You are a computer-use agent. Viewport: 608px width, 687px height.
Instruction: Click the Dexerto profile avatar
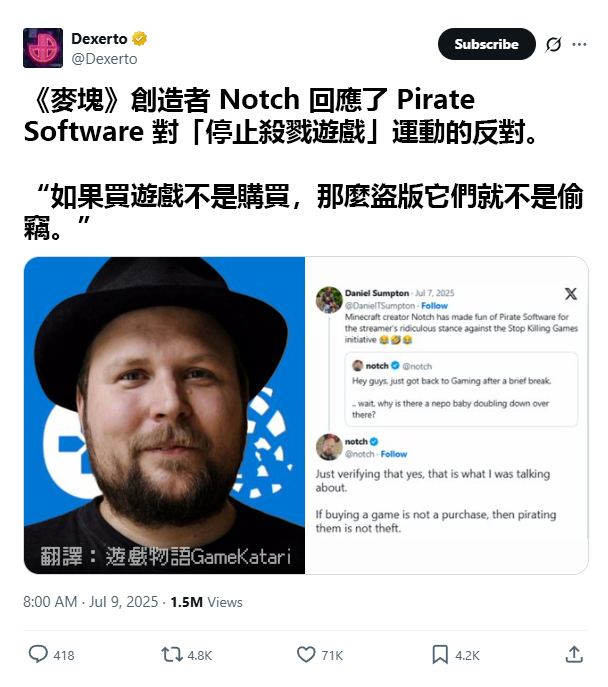(x=43, y=48)
